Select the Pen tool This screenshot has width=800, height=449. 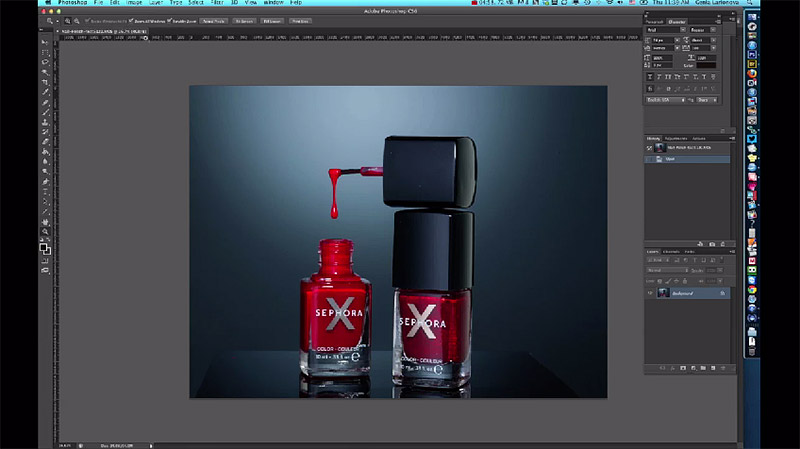coord(45,182)
